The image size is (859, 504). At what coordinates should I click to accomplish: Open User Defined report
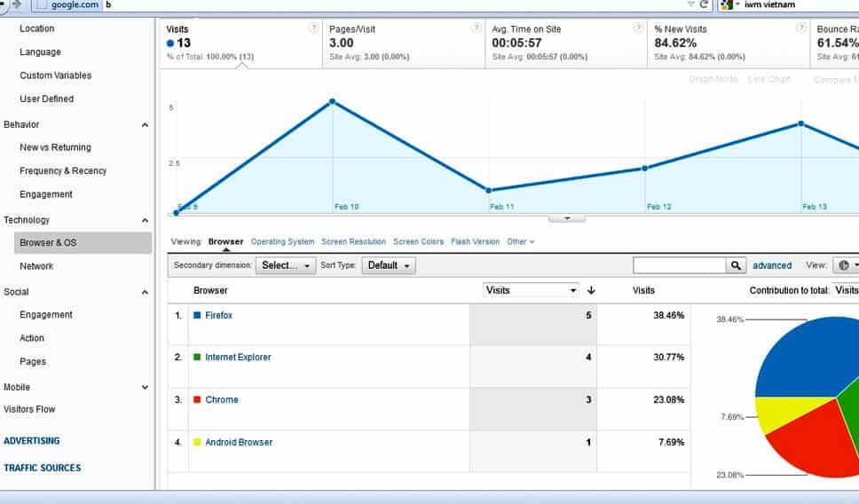pyautogui.click(x=46, y=99)
